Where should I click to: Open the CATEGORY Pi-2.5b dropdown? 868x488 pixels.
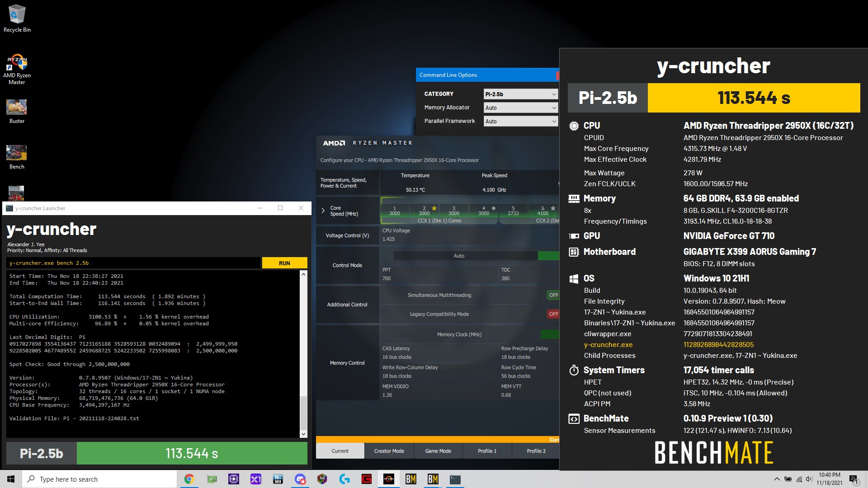coord(520,94)
